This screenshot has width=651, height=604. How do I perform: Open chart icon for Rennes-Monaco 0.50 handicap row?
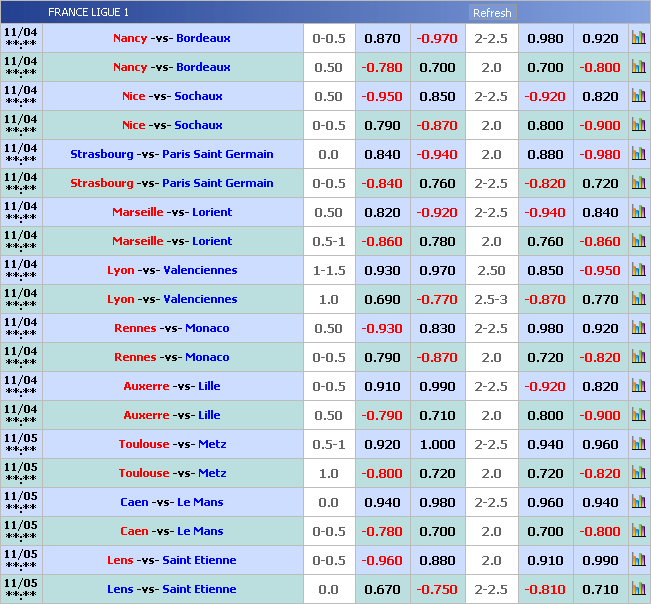638,328
